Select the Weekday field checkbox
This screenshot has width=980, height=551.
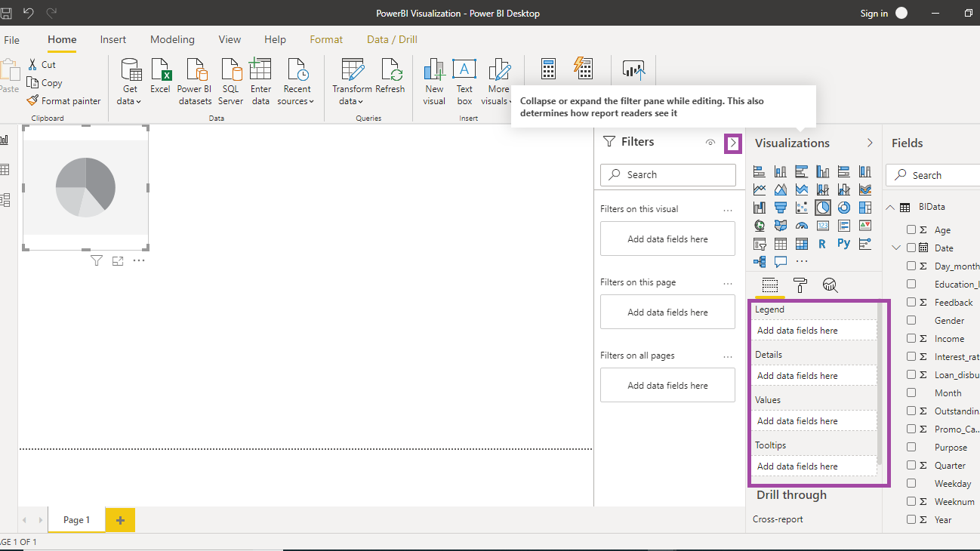pyautogui.click(x=911, y=483)
